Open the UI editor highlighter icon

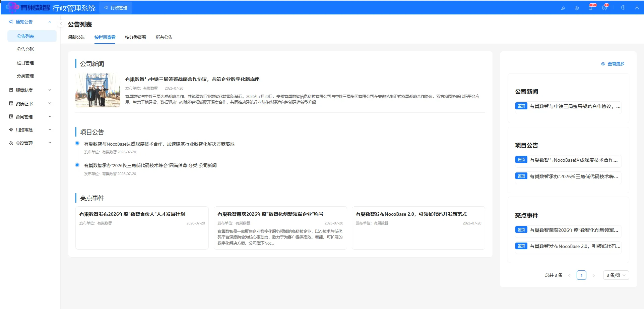point(563,8)
